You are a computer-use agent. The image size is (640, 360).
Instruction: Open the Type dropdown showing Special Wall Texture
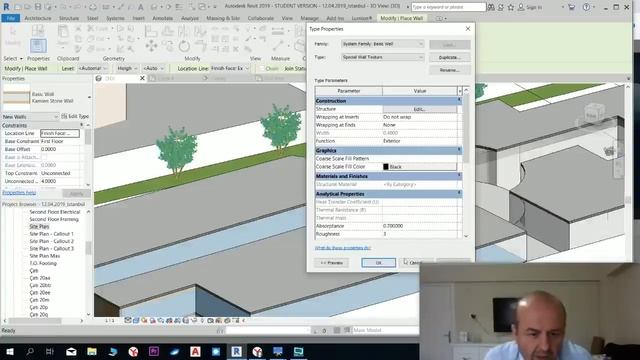(x=382, y=58)
